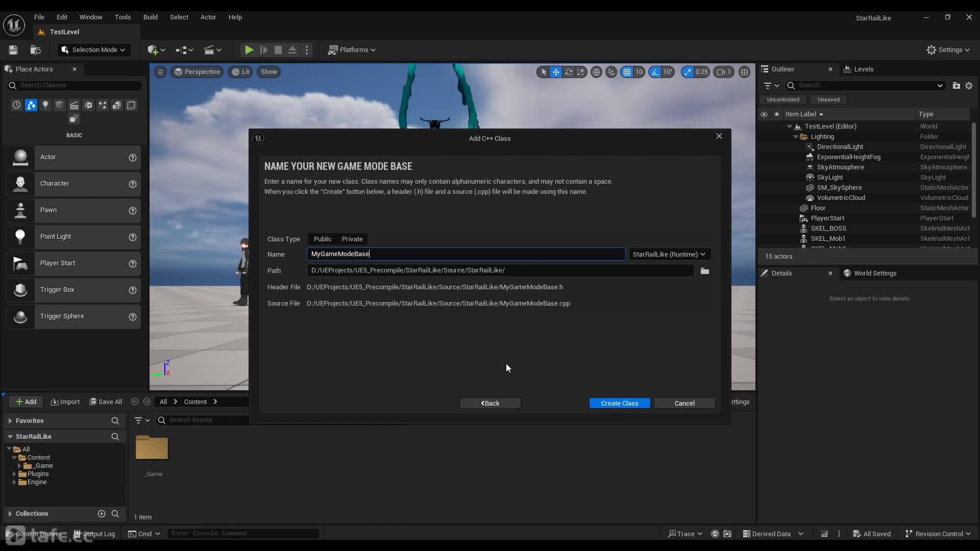
Task: Click the Play button to simulate
Action: tap(248, 49)
